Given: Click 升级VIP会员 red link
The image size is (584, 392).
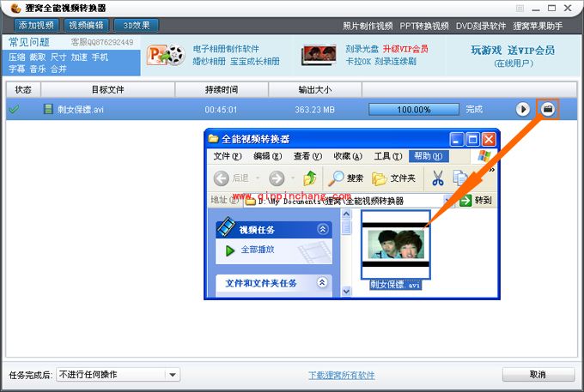Looking at the screenshot, I should 405,49.
